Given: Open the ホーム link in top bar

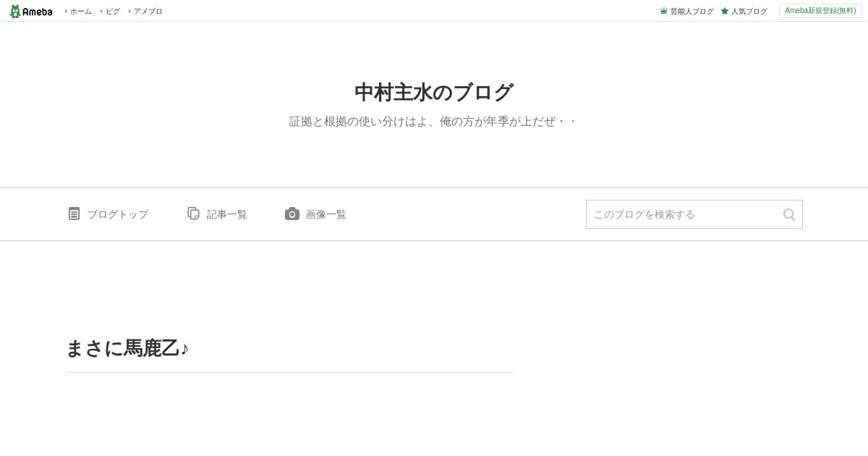Looking at the screenshot, I should (x=80, y=11).
